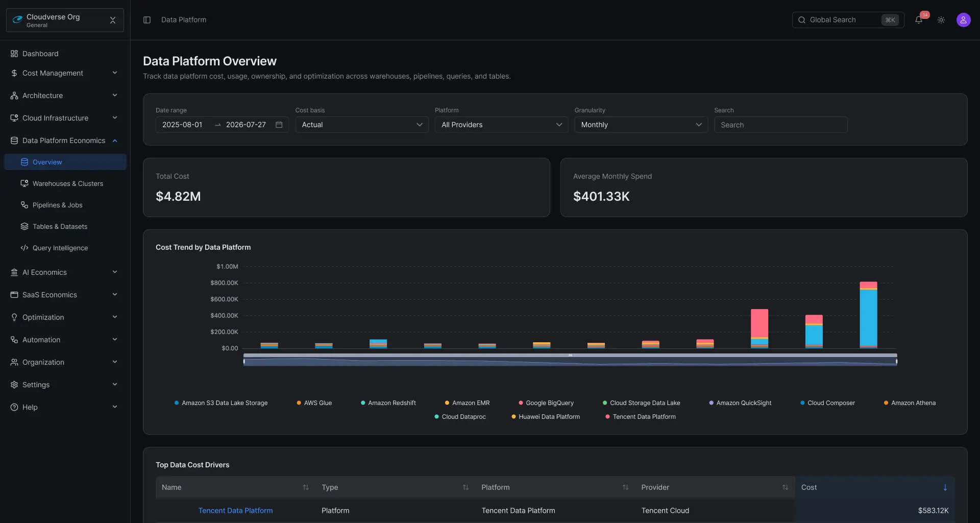This screenshot has width=980, height=523.
Task: Open the Tencent Data Platform link
Action: click(x=235, y=510)
